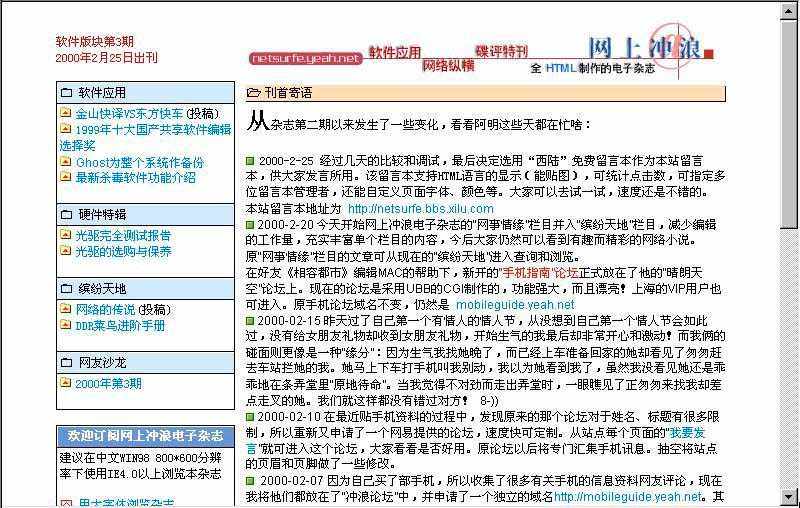Viewport: 800px width, 508px height.
Task: Click the green bullet beside 2000-02-15 entry
Action: click(250, 321)
